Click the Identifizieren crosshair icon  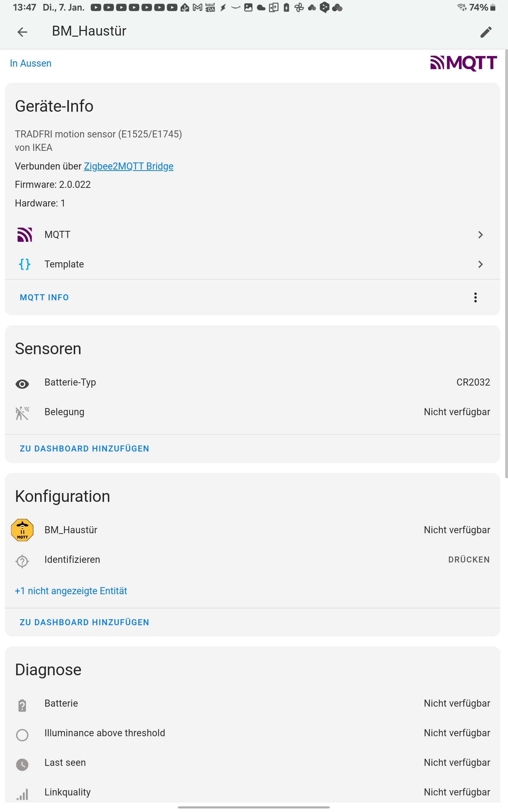tap(22, 561)
